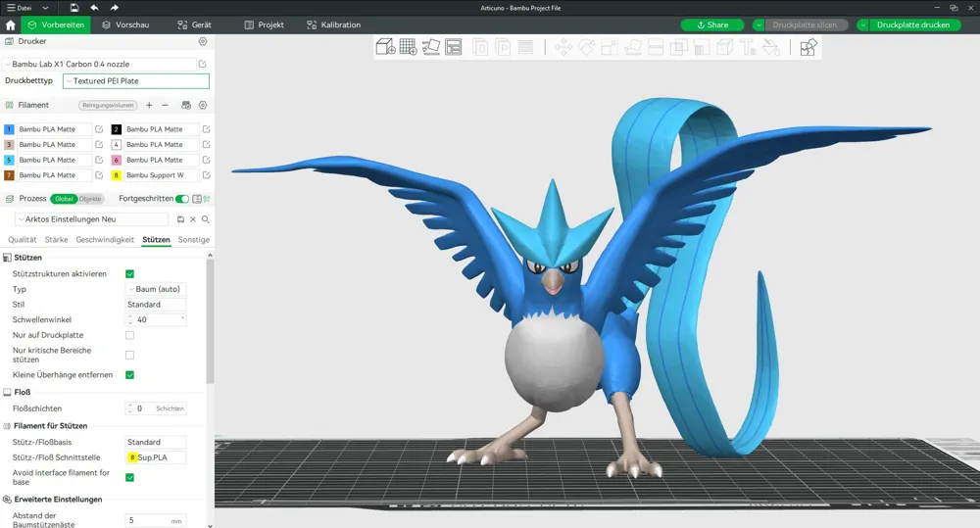The width and height of the screenshot is (980, 528).
Task: Select the Support painting tool
Action: click(702, 47)
